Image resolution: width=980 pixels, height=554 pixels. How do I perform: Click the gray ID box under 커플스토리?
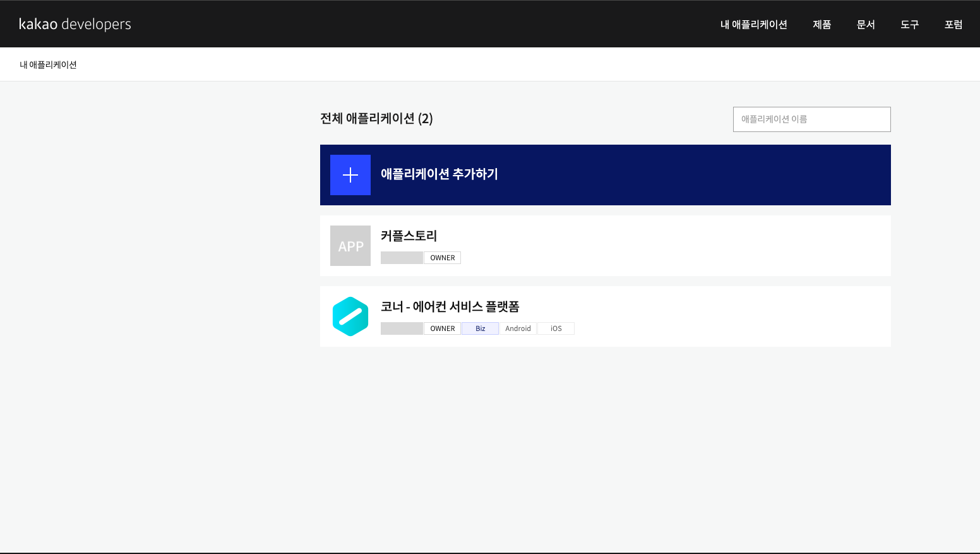point(402,258)
